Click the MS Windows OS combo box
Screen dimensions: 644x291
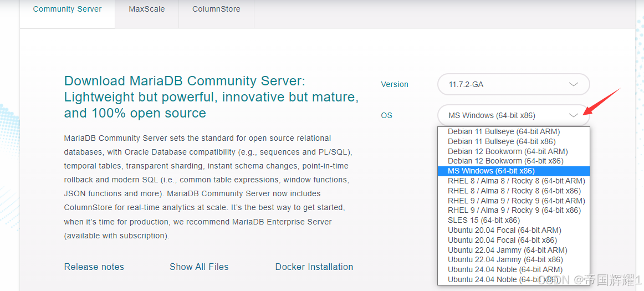pos(513,115)
